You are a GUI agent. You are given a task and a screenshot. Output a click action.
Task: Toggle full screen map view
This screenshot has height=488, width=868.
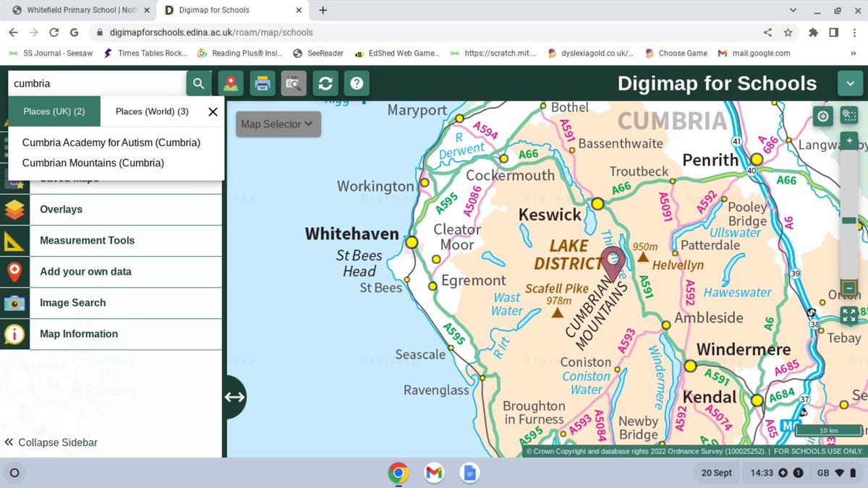point(849,315)
